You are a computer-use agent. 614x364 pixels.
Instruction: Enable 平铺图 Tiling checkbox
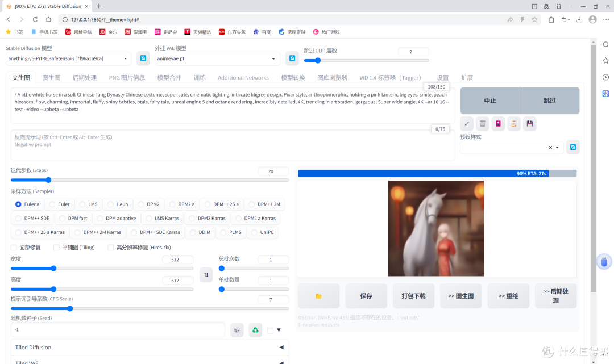(56, 248)
